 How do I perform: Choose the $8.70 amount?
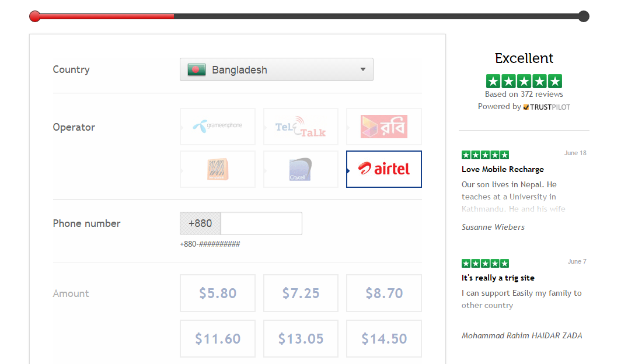pos(384,293)
